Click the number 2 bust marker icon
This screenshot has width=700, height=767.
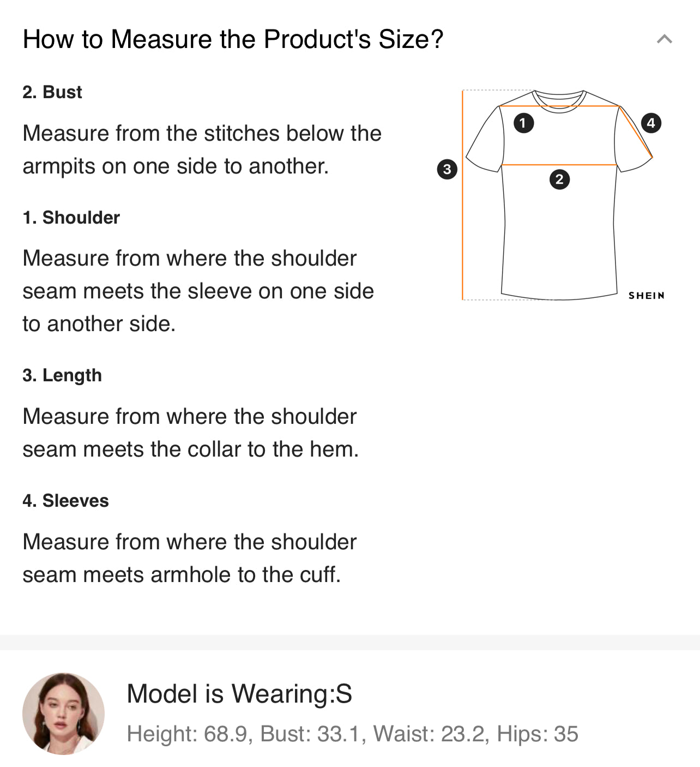pos(559,179)
